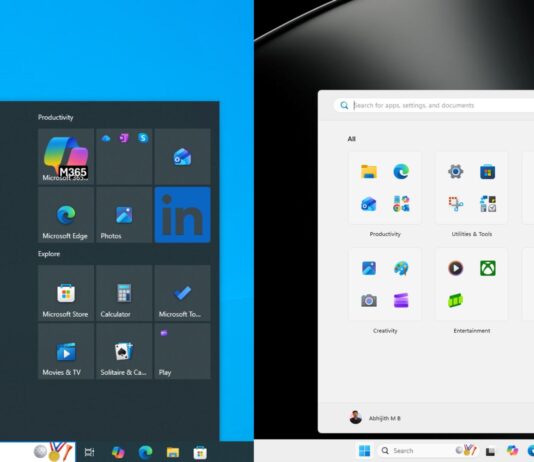This screenshot has width=534, height=462.
Task: Click the Windows 11 taskbar Search box
Action: click(x=427, y=451)
